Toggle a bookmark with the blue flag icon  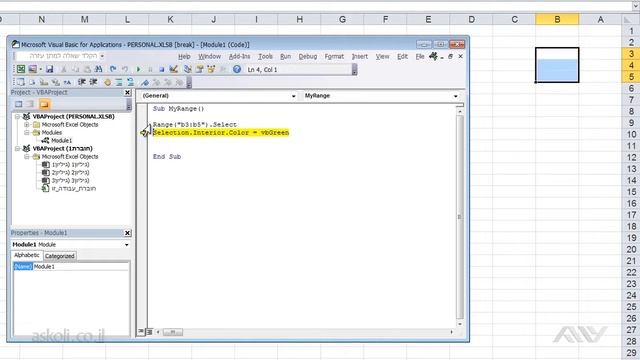click(144, 82)
